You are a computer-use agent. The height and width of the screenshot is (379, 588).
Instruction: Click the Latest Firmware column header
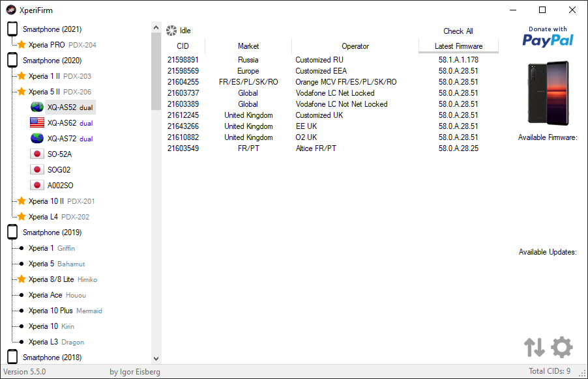click(459, 46)
